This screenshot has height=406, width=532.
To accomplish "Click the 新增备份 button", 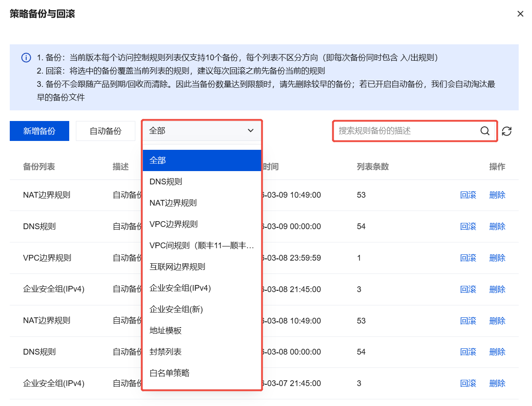I will pyautogui.click(x=39, y=131).
